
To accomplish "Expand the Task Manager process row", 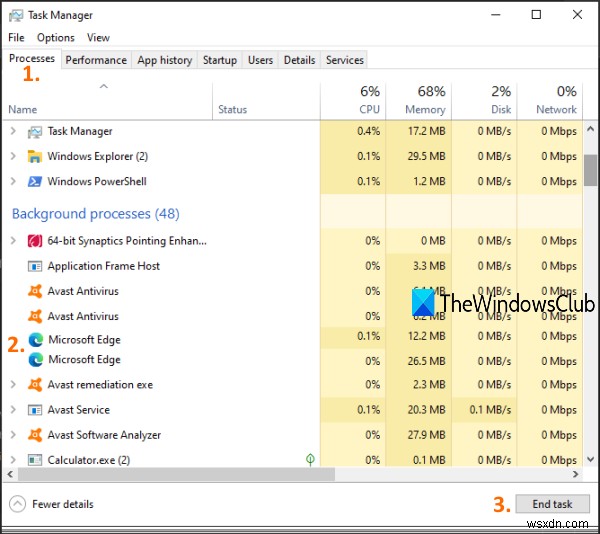I will (13, 131).
